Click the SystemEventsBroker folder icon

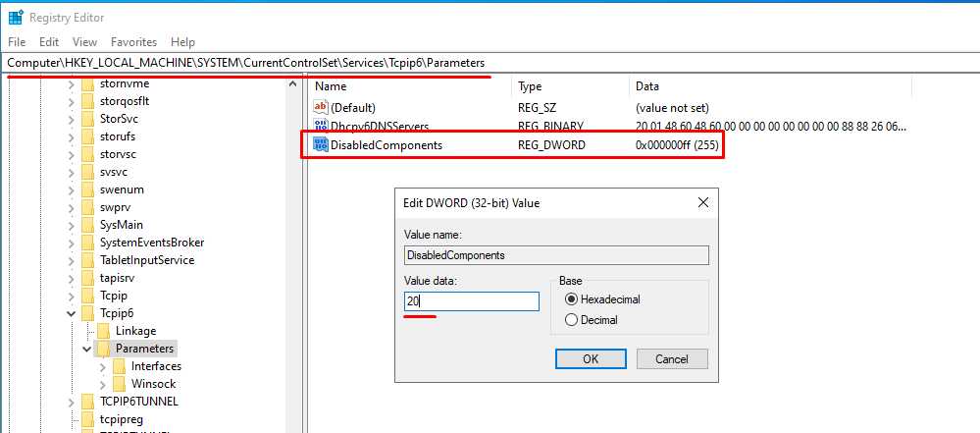(x=86, y=243)
